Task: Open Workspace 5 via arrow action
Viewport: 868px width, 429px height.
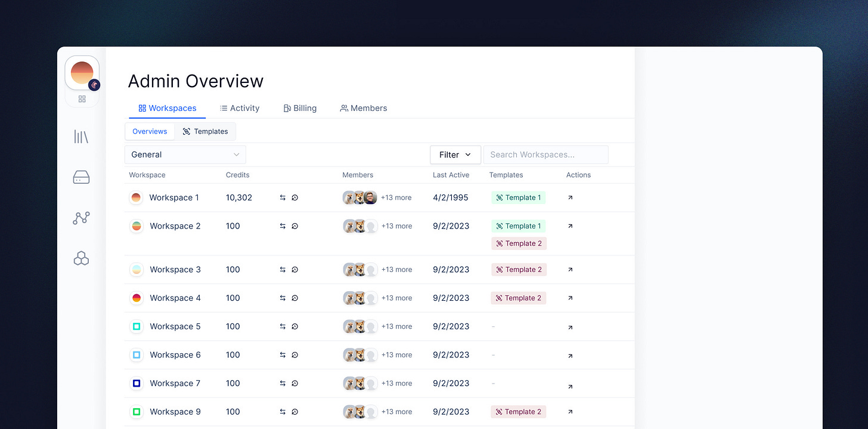Action: coord(570,327)
